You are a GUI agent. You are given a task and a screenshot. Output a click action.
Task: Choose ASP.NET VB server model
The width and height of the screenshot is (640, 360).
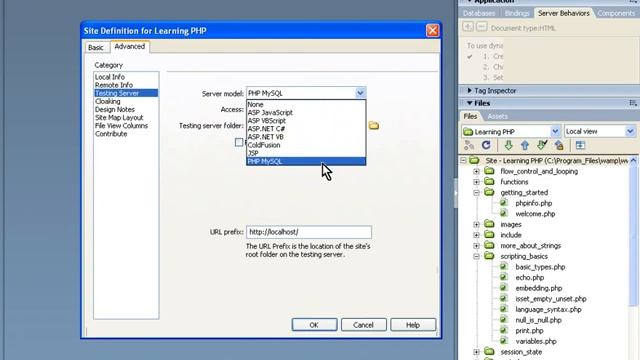(306, 137)
